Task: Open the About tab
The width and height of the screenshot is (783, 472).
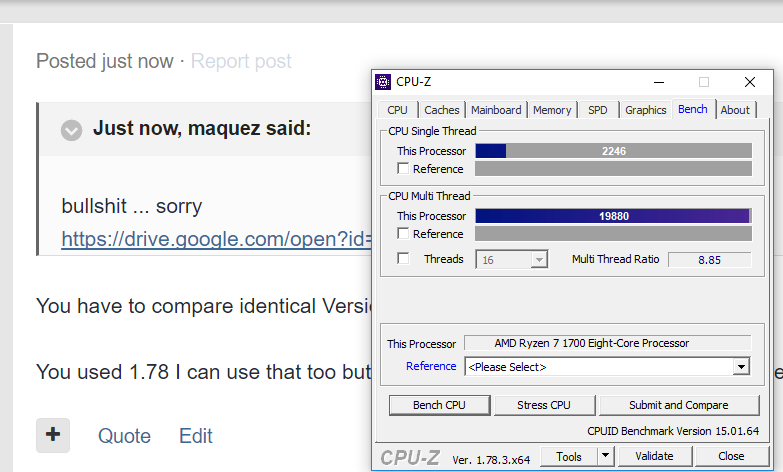Action: point(735,110)
